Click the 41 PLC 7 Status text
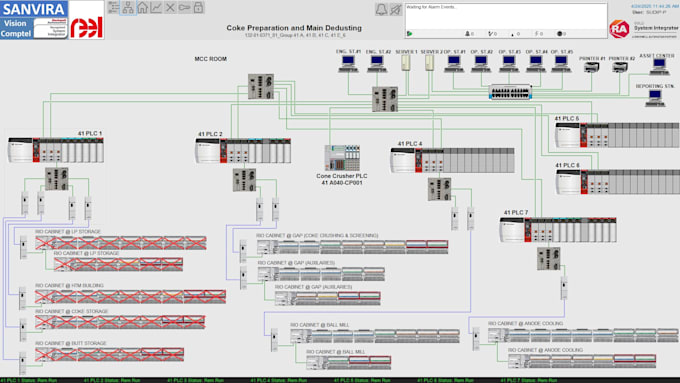The height and width of the screenshot is (383, 680). (x=529, y=380)
